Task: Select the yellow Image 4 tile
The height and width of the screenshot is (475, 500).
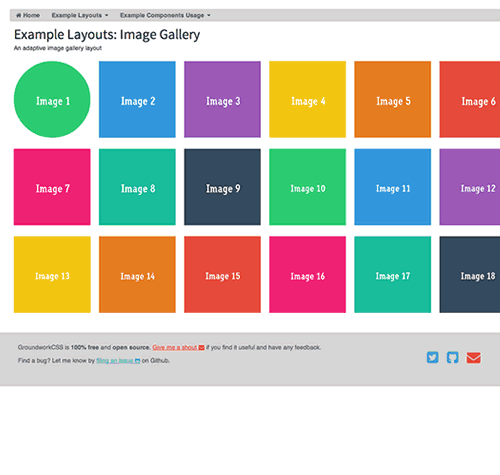Action: click(307, 99)
